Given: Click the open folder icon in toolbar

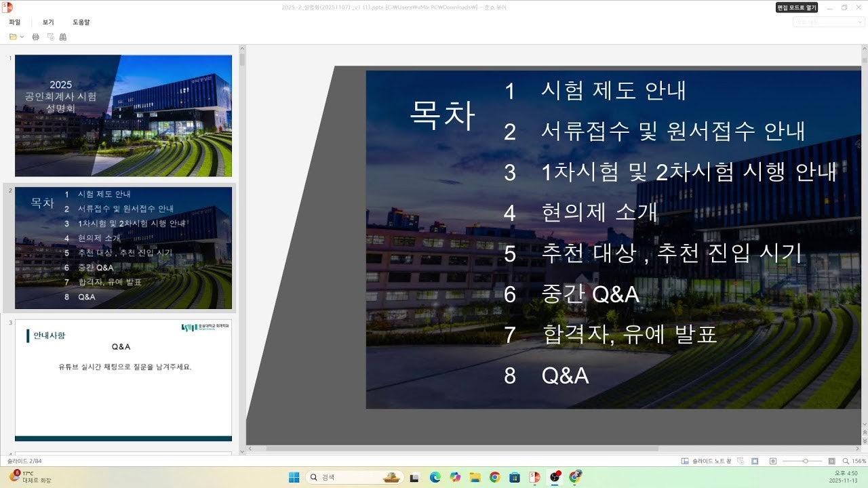Looking at the screenshot, I should pyautogui.click(x=13, y=37).
